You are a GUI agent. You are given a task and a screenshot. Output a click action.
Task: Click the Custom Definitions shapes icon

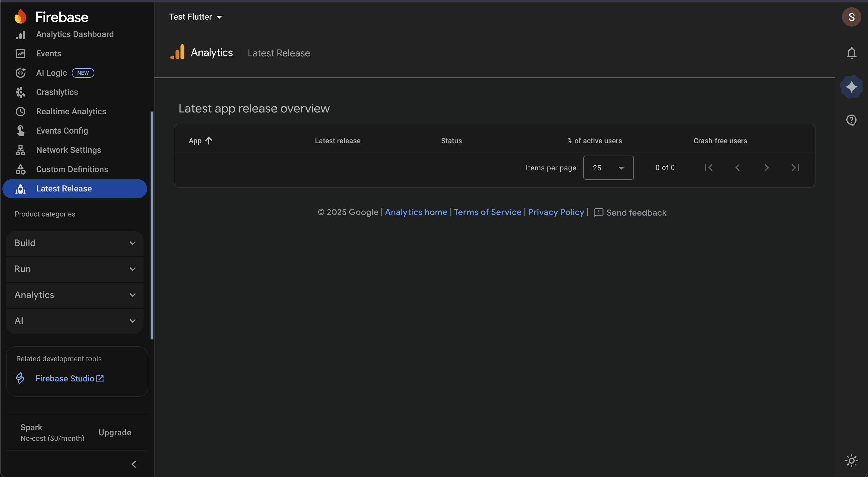point(21,169)
